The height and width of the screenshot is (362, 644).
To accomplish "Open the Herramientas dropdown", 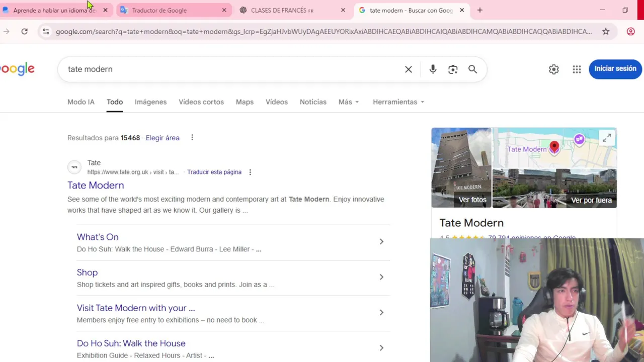I will [398, 102].
